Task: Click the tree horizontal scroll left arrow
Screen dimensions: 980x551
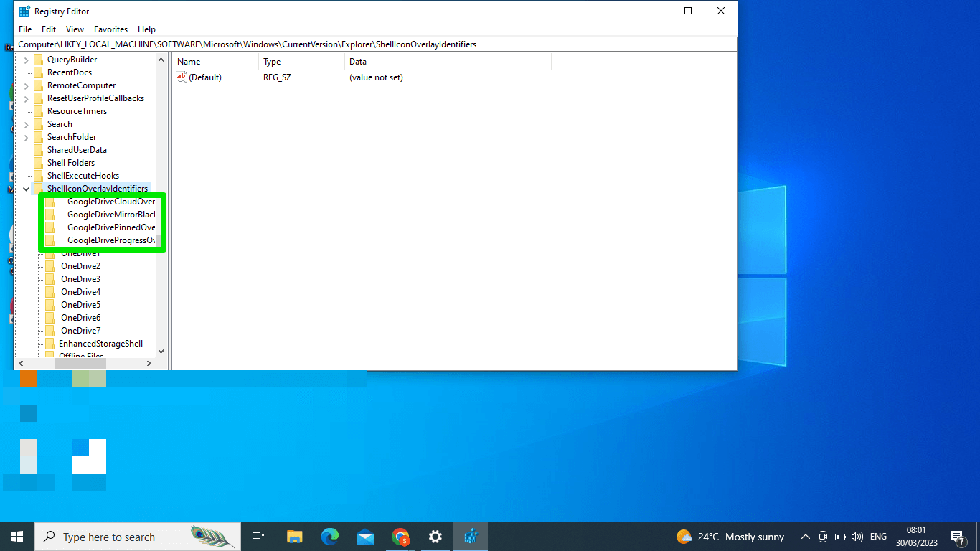Action: (x=21, y=364)
